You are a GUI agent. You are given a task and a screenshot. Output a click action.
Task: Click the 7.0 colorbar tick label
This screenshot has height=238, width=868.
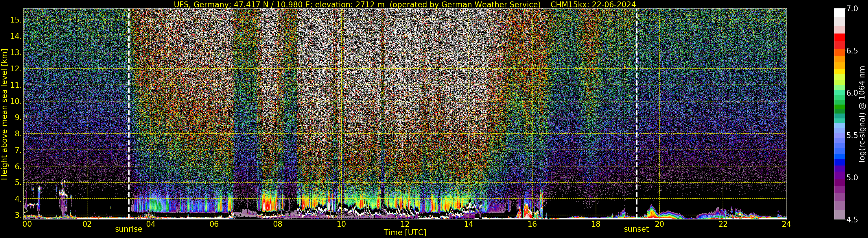click(852, 9)
